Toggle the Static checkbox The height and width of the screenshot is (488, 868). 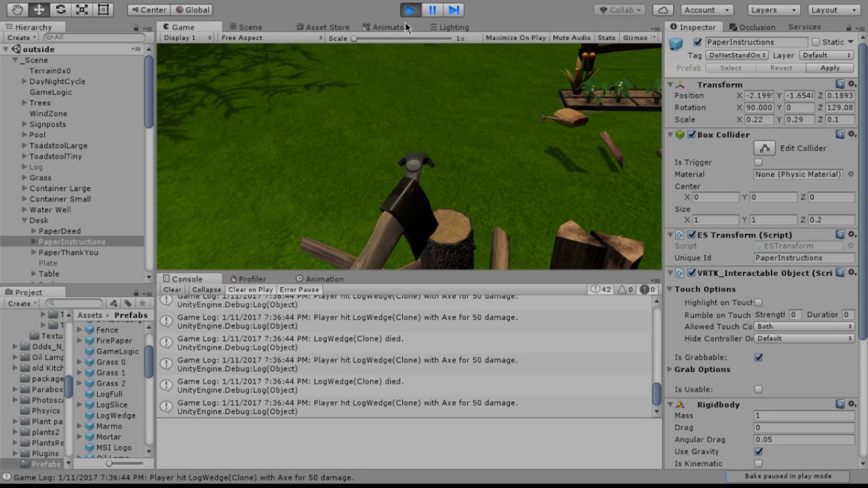coord(816,42)
